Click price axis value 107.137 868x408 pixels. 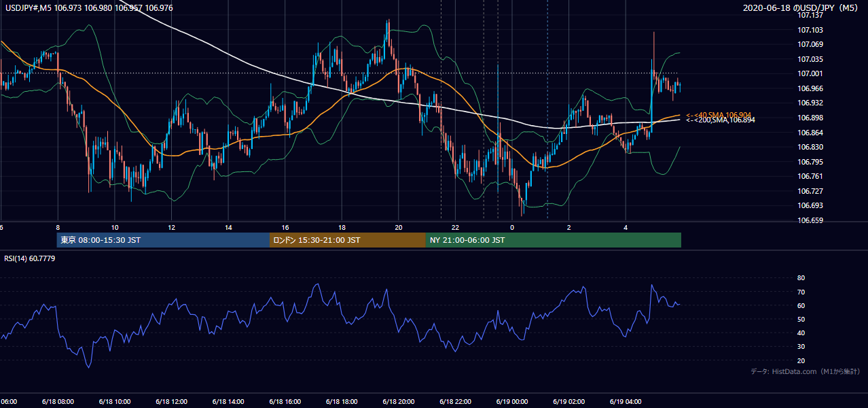click(x=810, y=15)
